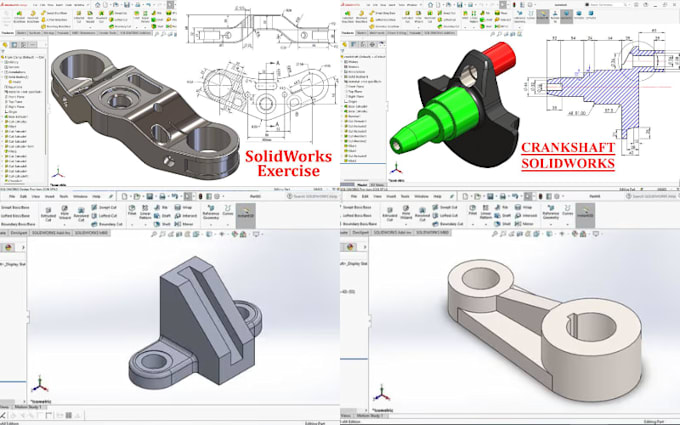Click Lofted Cut in the white lever window

pos(446,216)
